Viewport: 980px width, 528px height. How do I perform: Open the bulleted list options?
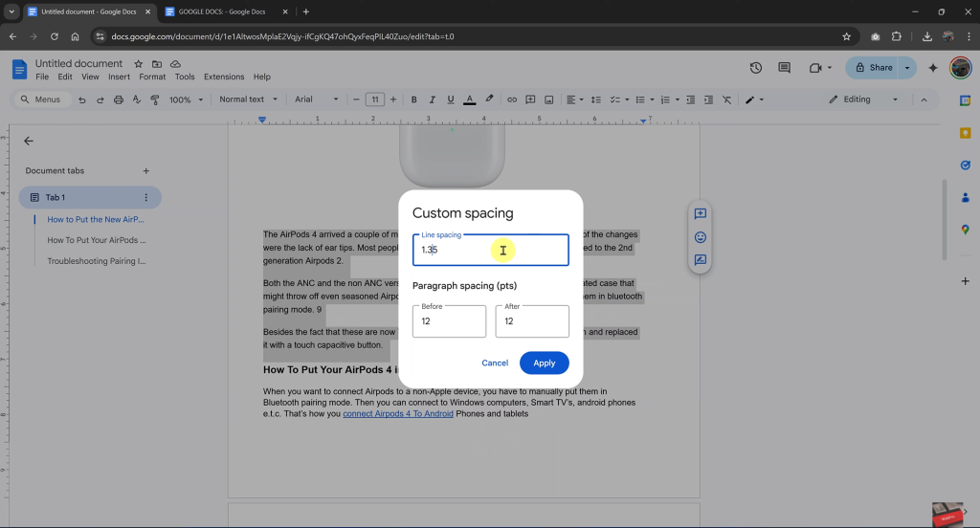644,100
